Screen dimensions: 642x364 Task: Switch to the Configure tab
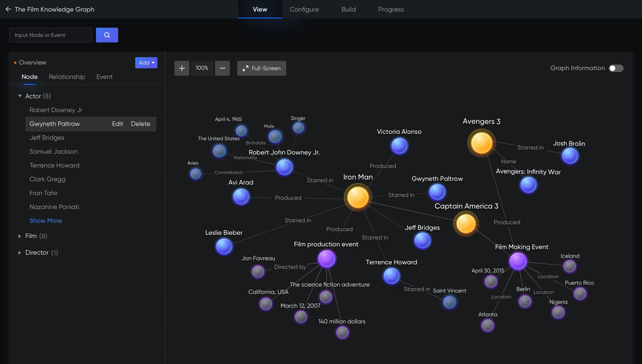[304, 9]
